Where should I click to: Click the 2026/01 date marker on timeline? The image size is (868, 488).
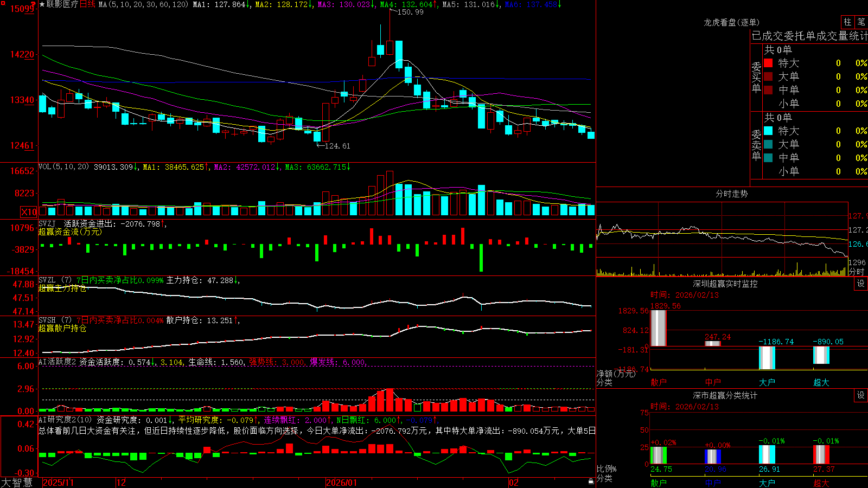click(342, 483)
